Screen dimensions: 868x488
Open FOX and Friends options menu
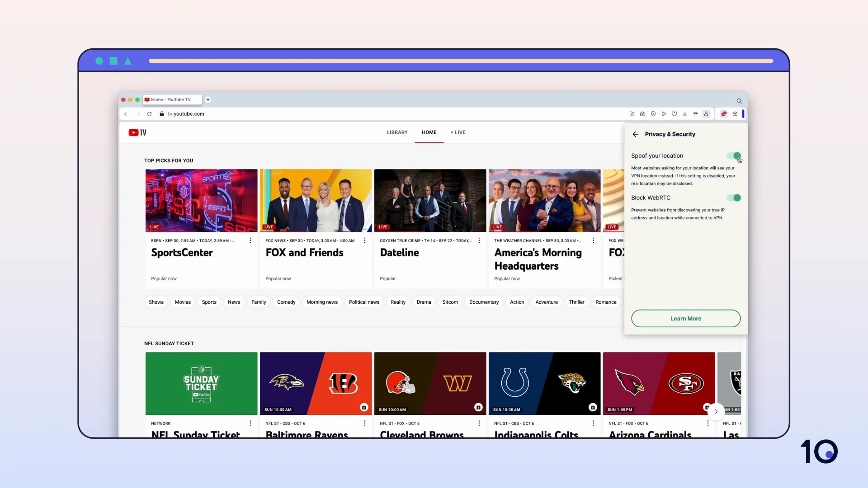coord(365,240)
